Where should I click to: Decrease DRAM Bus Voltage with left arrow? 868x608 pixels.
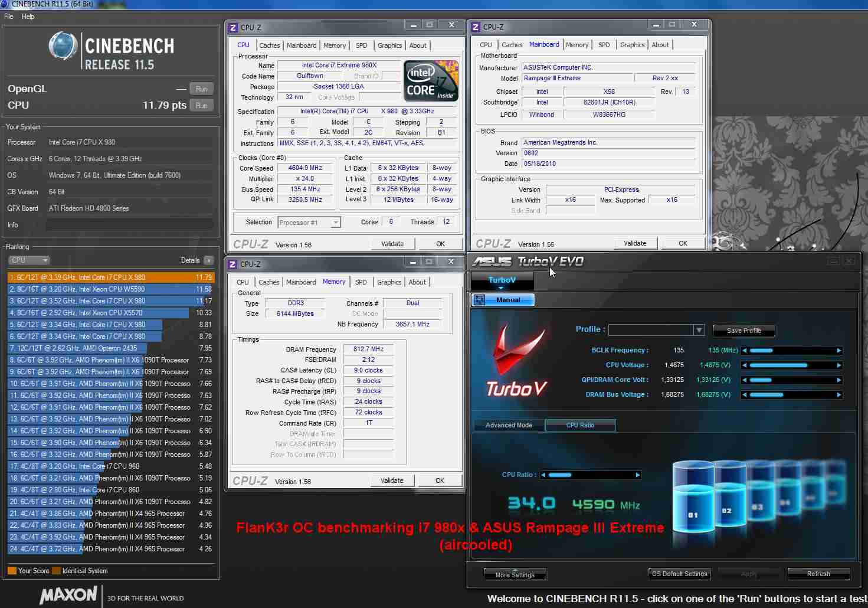point(745,395)
